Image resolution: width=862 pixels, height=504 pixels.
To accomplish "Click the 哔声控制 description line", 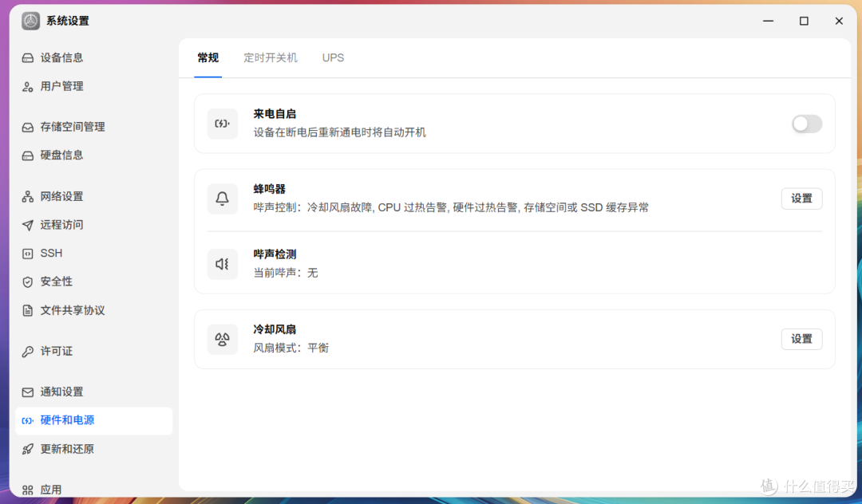I will 451,207.
